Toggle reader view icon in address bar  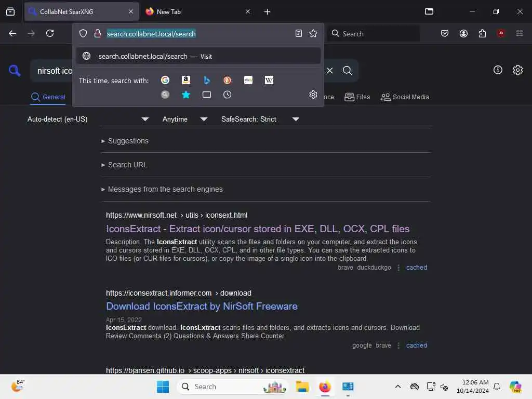299,33
